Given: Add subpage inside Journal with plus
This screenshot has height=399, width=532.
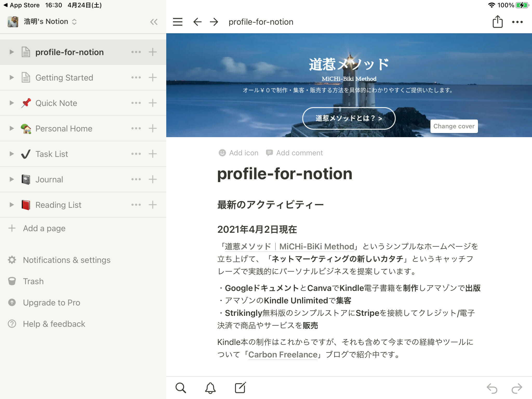Looking at the screenshot, I should pos(153,179).
